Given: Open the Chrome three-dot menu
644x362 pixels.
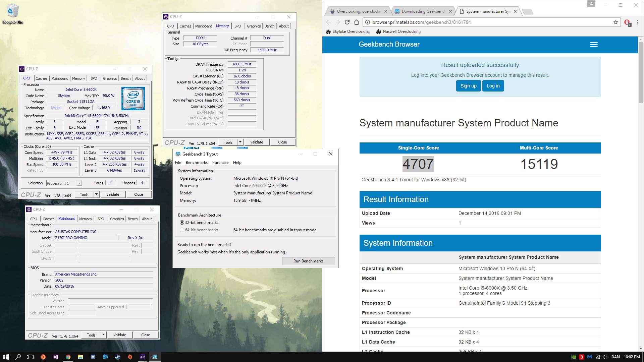Looking at the screenshot, I should tap(638, 22).
